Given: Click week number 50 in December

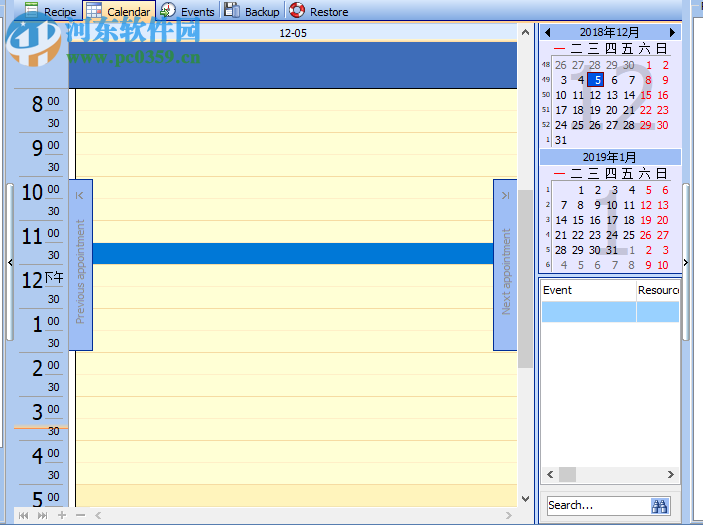Looking at the screenshot, I should [546, 95].
